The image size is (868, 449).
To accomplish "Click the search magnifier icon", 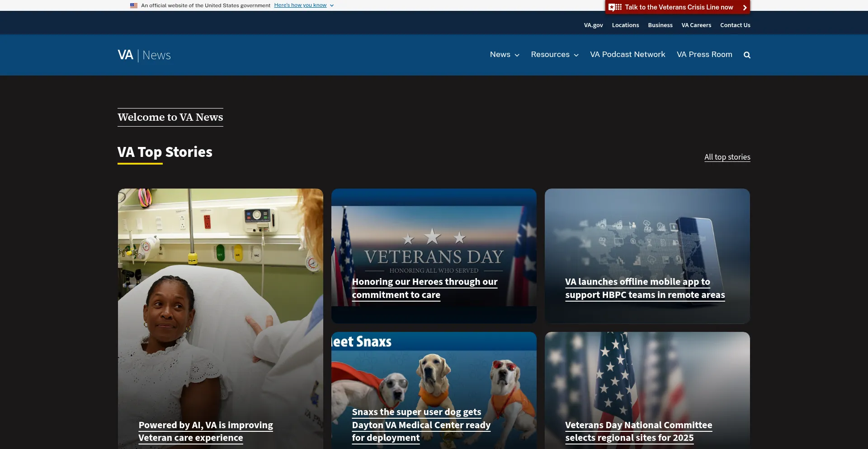I will pos(747,55).
